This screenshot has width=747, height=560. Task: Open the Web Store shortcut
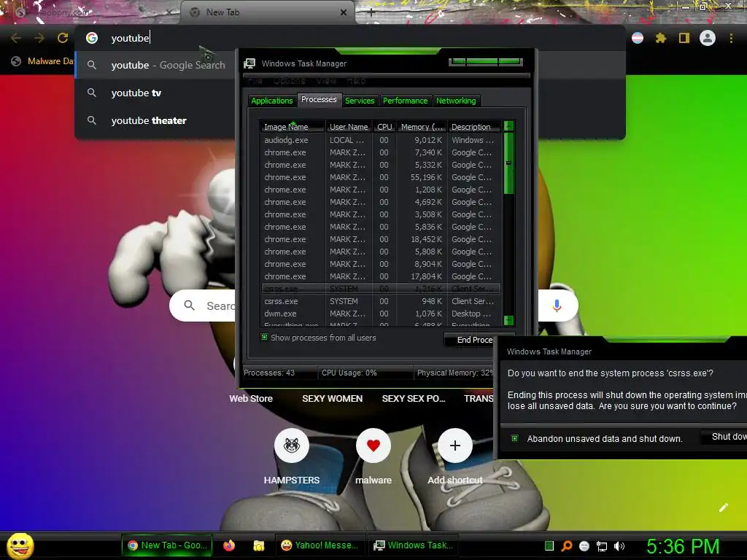tap(251, 398)
